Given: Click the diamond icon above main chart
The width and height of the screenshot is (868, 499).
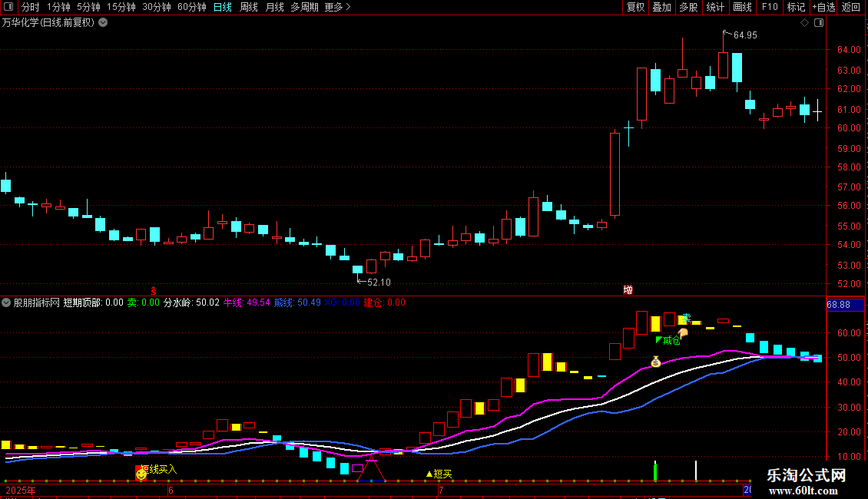Looking at the screenshot, I should (x=805, y=23).
